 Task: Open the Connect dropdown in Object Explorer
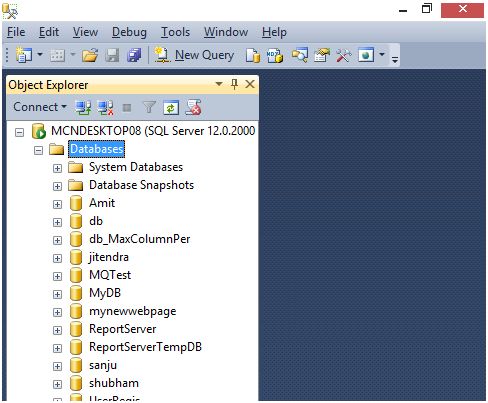[x=40, y=107]
